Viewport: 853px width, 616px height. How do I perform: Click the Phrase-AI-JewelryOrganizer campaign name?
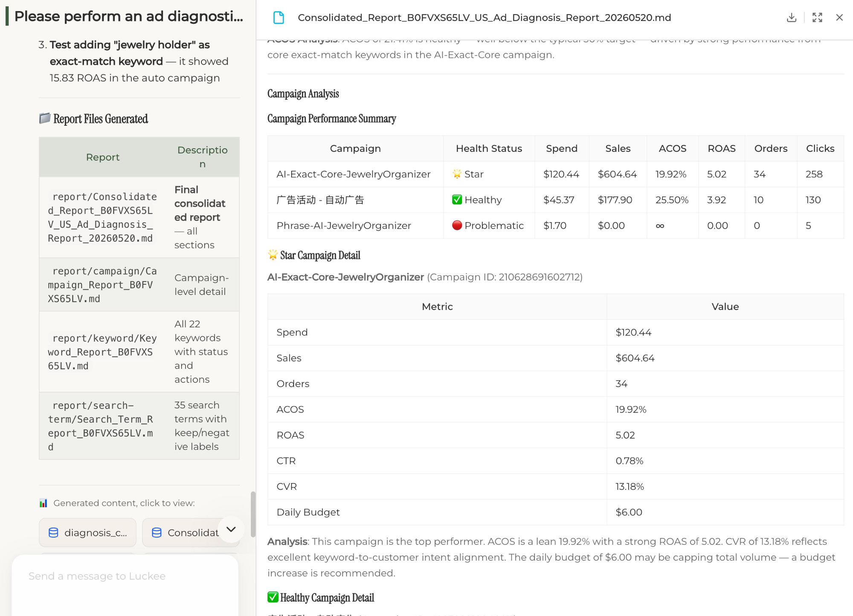coord(344,226)
